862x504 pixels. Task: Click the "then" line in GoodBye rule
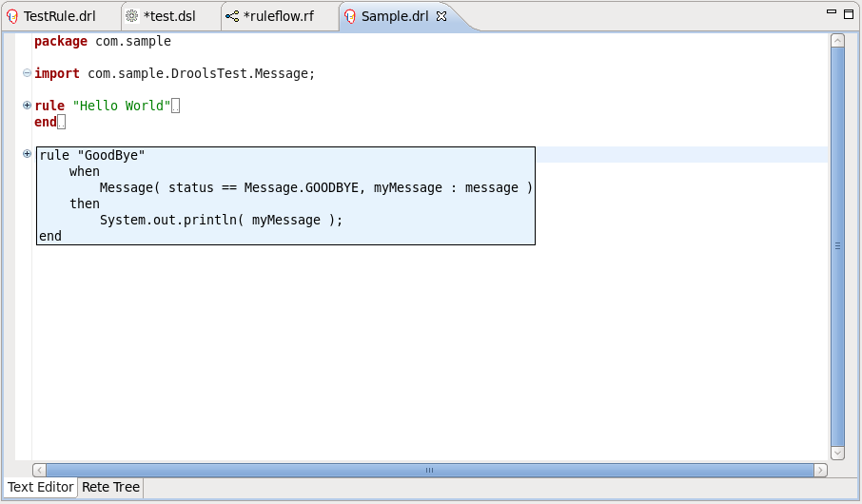point(84,204)
